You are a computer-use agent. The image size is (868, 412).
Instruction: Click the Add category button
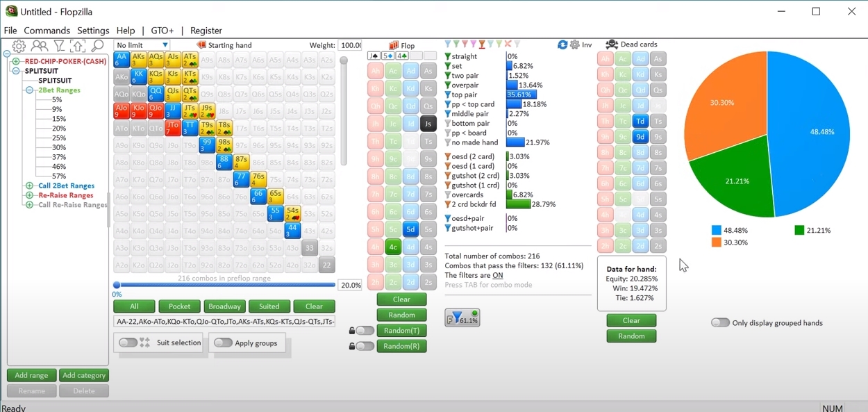pos(84,375)
